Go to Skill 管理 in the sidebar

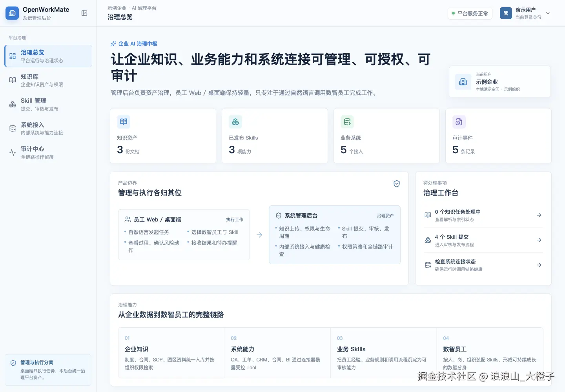[48, 104]
